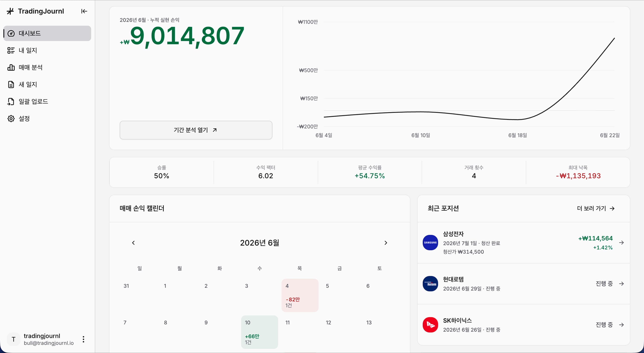644x353 pixels.
Task: Click bull@tradingjournl.io account email
Action: coord(49,343)
